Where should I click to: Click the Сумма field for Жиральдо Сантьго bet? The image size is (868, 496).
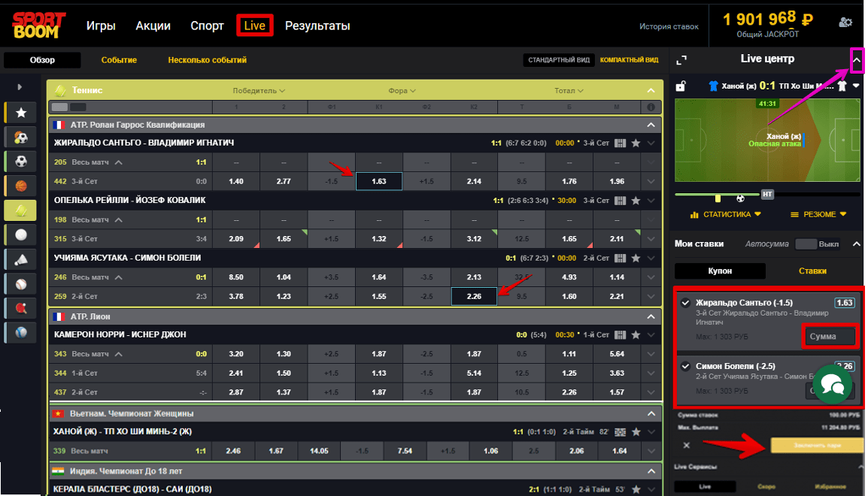click(x=829, y=336)
